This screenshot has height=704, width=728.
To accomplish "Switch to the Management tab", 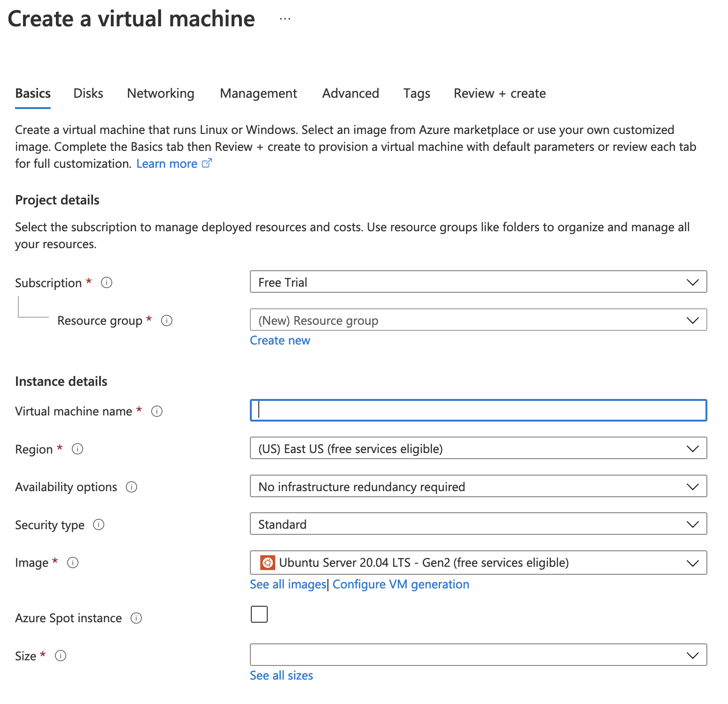I will click(258, 94).
